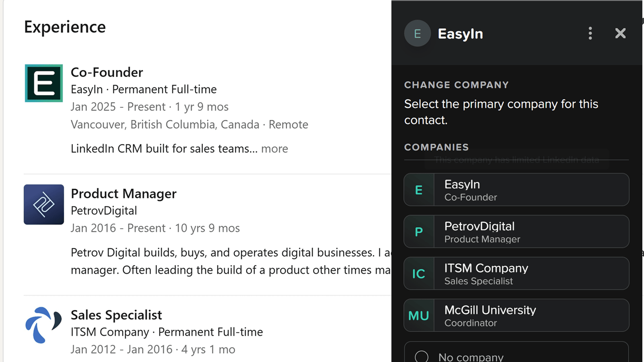Click 'ITSM Company · Permanent Full-time' text
The height and width of the screenshot is (362, 644).
(x=167, y=332)
